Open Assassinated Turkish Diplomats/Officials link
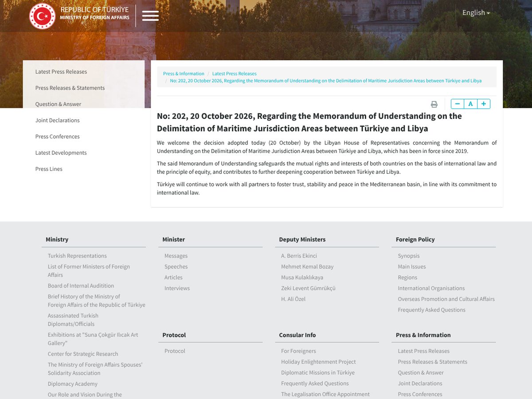The height and width of the screenshot is (399, 532). [73, 320]
